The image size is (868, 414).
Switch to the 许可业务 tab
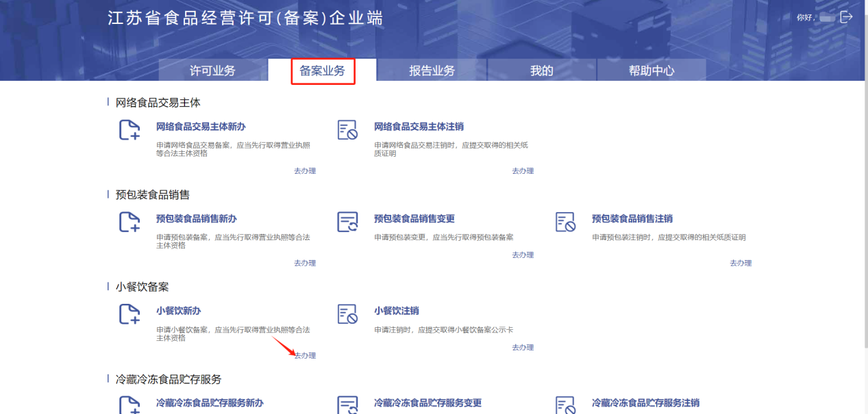tap(212, 70)
